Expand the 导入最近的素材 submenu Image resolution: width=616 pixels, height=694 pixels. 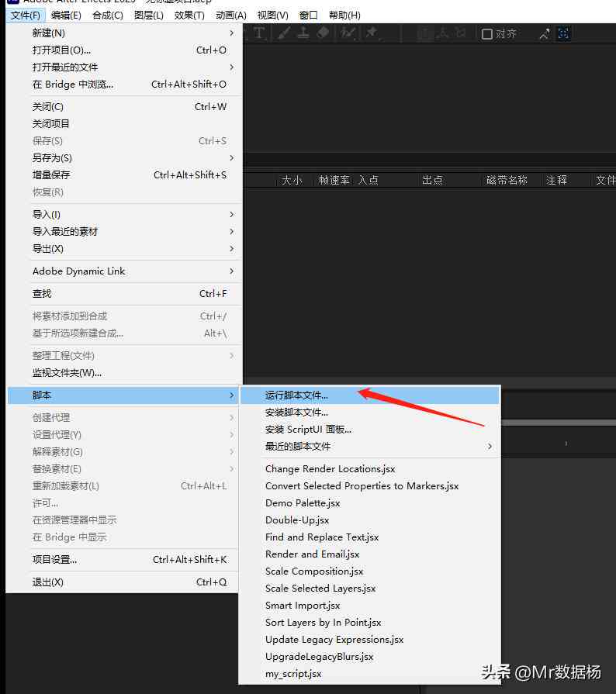tap(124, 232)
